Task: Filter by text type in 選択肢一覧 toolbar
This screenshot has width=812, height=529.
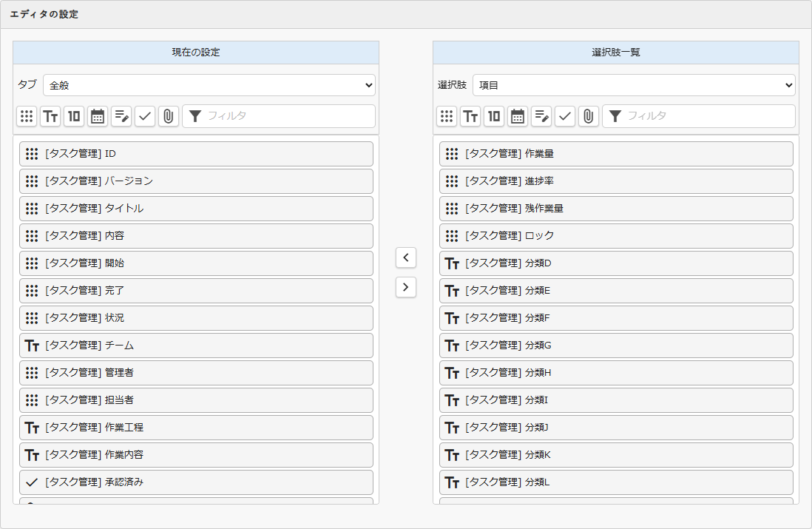Action: click(470, 116)
